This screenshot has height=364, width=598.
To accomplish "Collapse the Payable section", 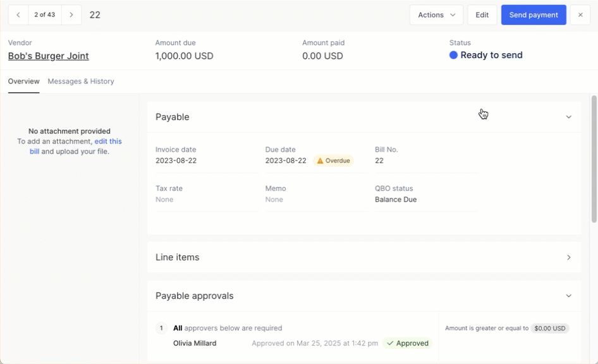I will click(569, 117).
